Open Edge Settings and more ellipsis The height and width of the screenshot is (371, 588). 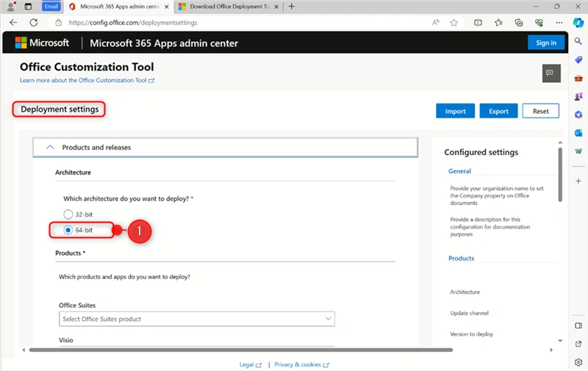(559, 23)
